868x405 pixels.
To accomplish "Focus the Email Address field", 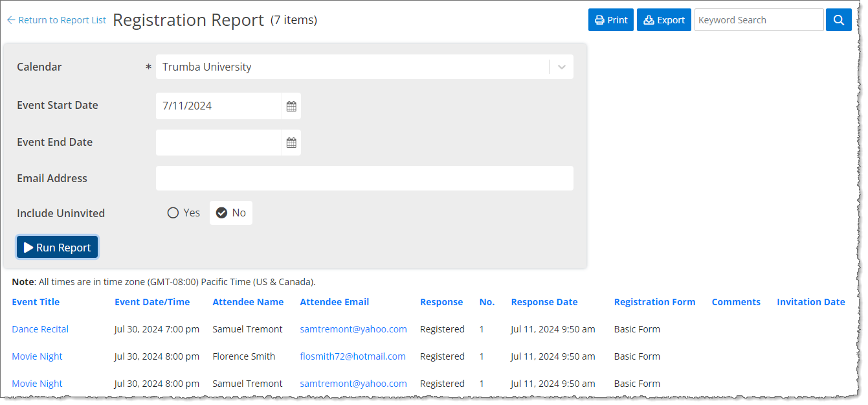I will point(364,178).
